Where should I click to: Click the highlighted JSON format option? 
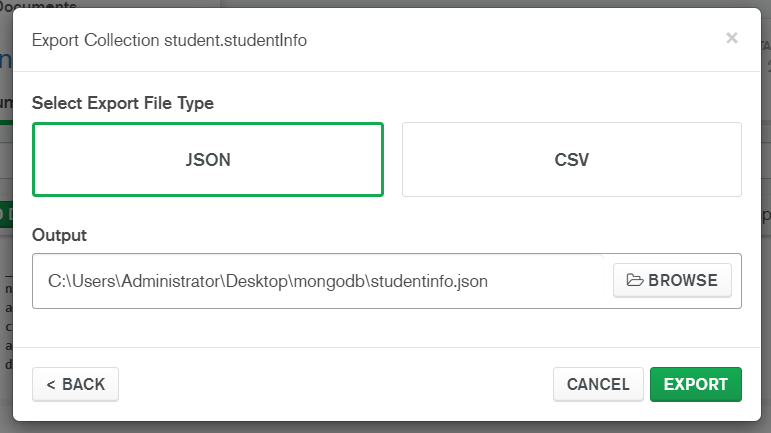pyautogui.click(x=208, y=160)
